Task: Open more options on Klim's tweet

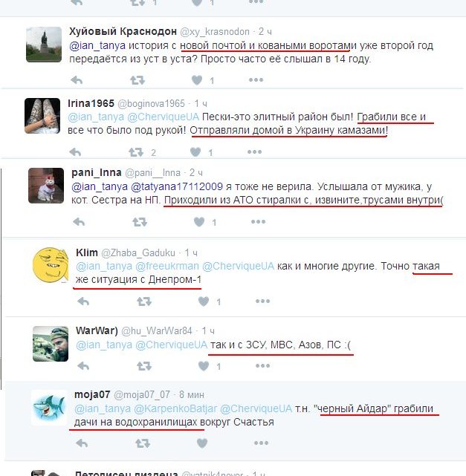Action: point(262,301)
